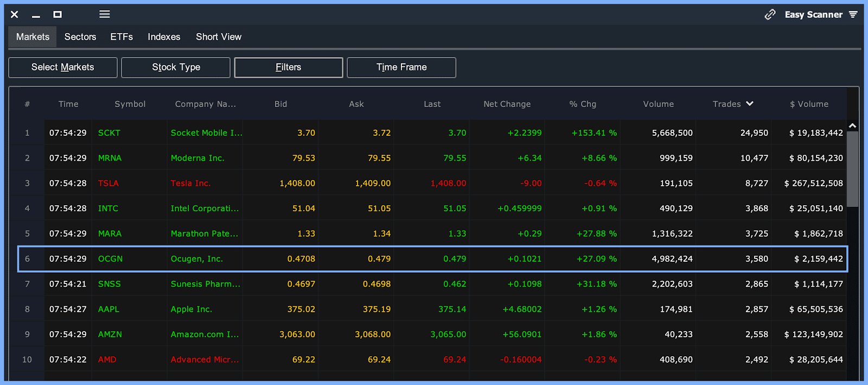Sort by the Time column header
Image resolution: width=868 pixels, height=385 pixels.
68,104
